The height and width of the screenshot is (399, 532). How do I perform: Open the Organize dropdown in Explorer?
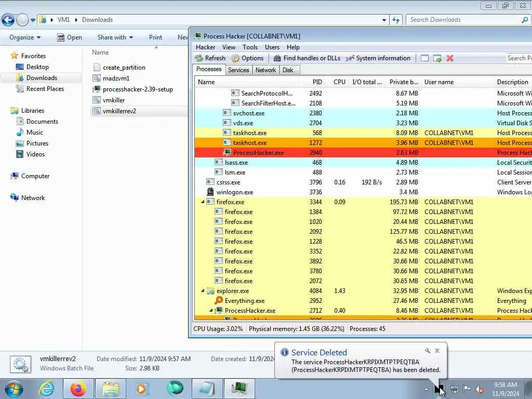click(x=25, y=37)
